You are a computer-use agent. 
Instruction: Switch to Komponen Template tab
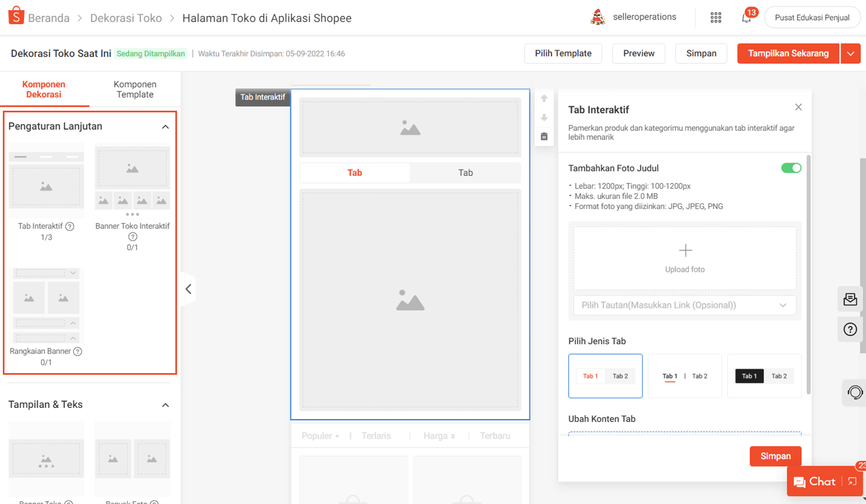coord(135,89)
